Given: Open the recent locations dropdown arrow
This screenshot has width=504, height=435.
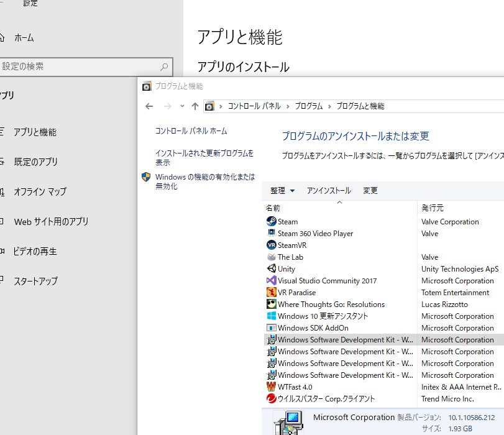Looking at the screenshot, I should 182,106.
